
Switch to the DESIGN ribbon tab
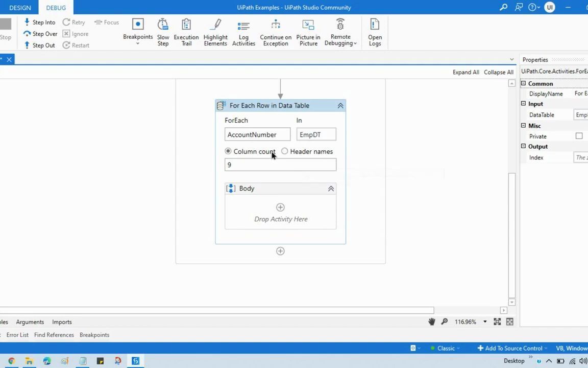pos(20,8)
